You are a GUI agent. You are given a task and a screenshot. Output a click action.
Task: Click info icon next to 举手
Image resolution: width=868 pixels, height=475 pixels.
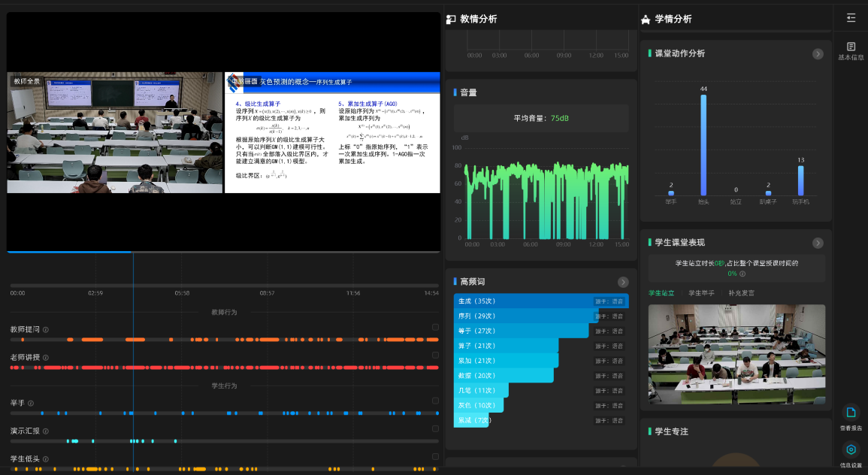(31, 404)
